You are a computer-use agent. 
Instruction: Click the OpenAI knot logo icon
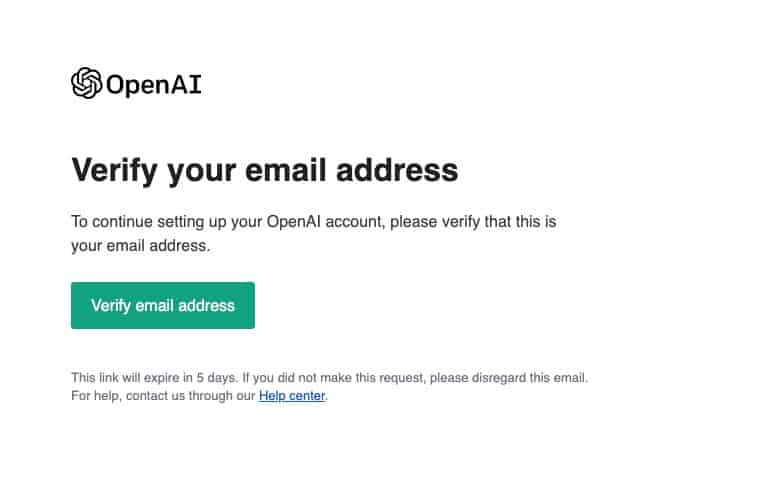[x=86, y=83]
